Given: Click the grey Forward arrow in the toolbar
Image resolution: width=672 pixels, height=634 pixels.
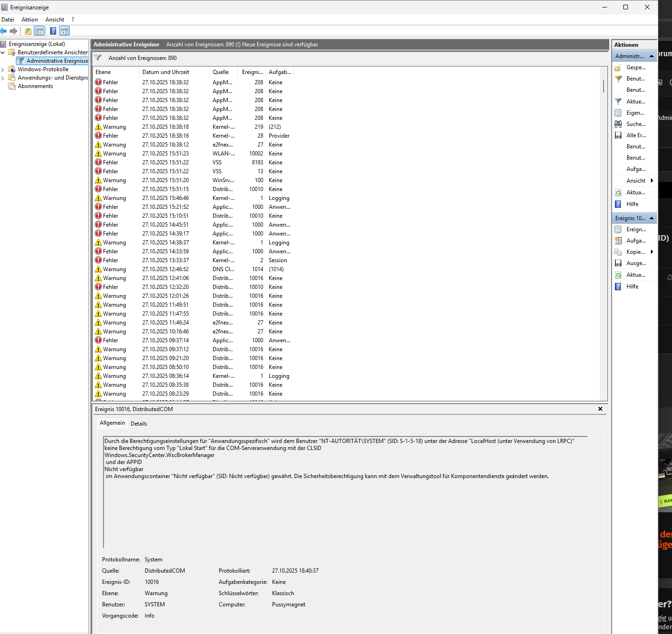Looking at the screenshot, I should coord(14,31).
